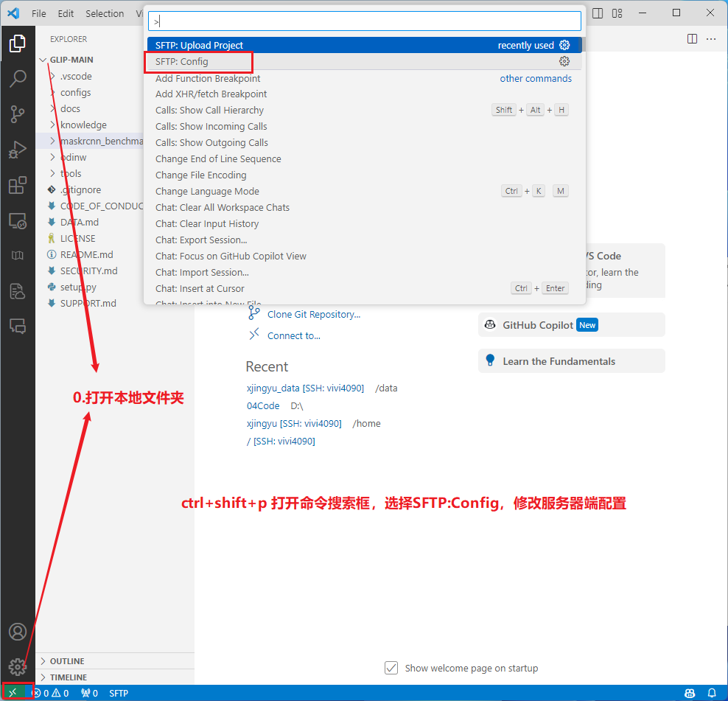Toggle the split editor layout icon
The width and height of the screenshot is (728, 701).
692,39
